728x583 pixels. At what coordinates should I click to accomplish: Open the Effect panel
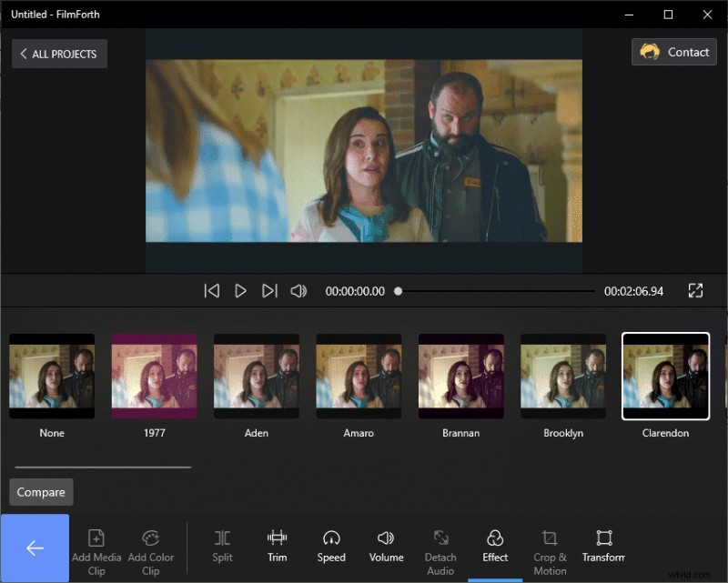pyautogui.click(x=495, y=546)
